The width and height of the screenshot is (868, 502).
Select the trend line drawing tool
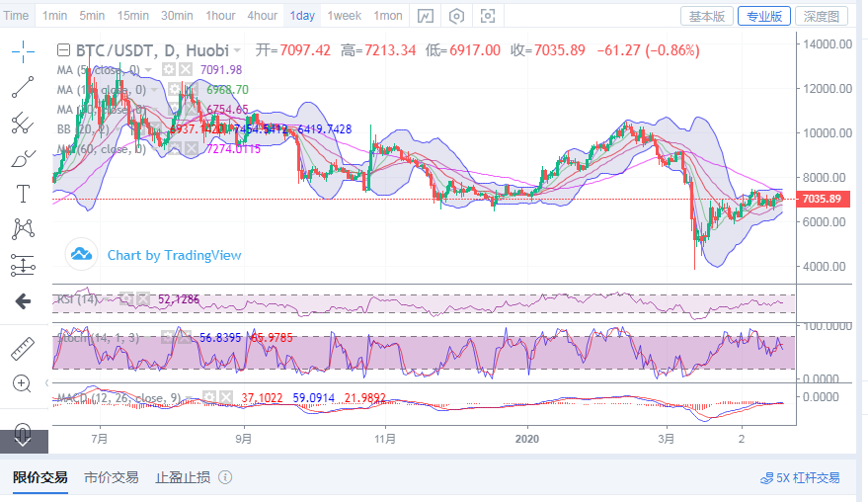23,88
